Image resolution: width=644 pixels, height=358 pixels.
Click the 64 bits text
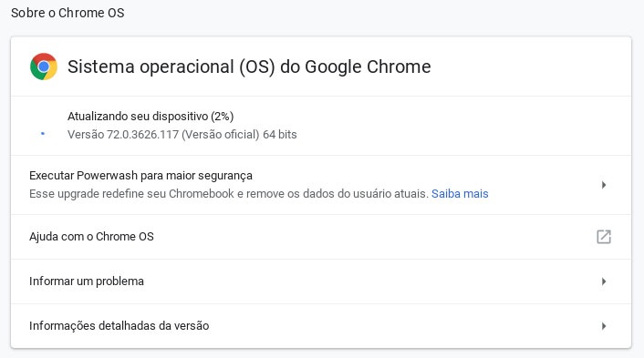[280, 135]
